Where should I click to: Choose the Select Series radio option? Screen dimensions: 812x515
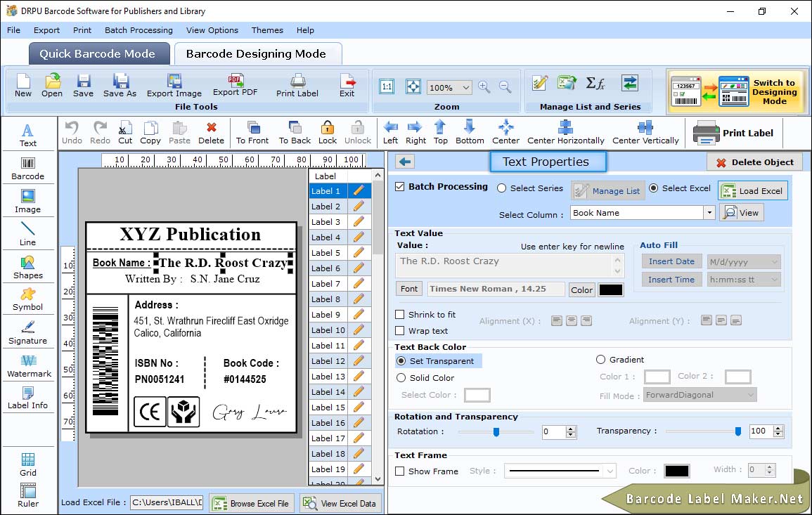click(501, 188)
